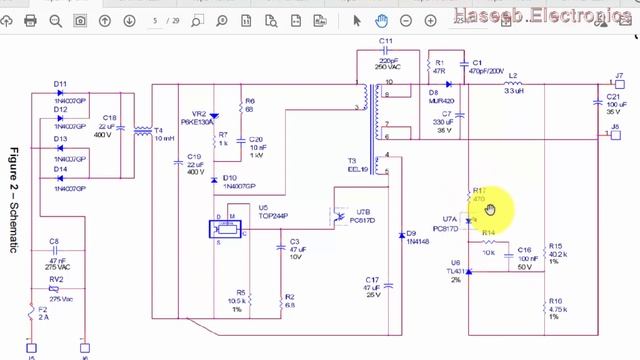This screenshot has height=360, width=640.
Task: Click the dynamic zoom magnifier icon
Action: click(x=222, y=20)
